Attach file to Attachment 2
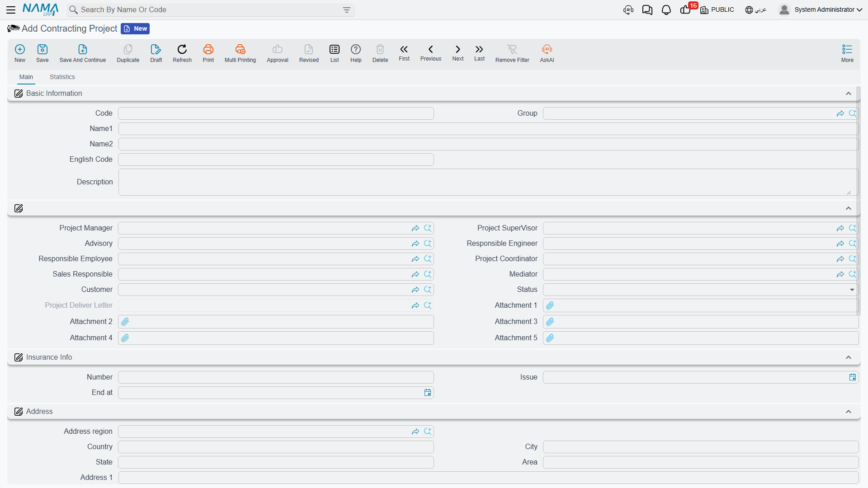The width and height of the screenshot is (868, 488). pos(125,322)
